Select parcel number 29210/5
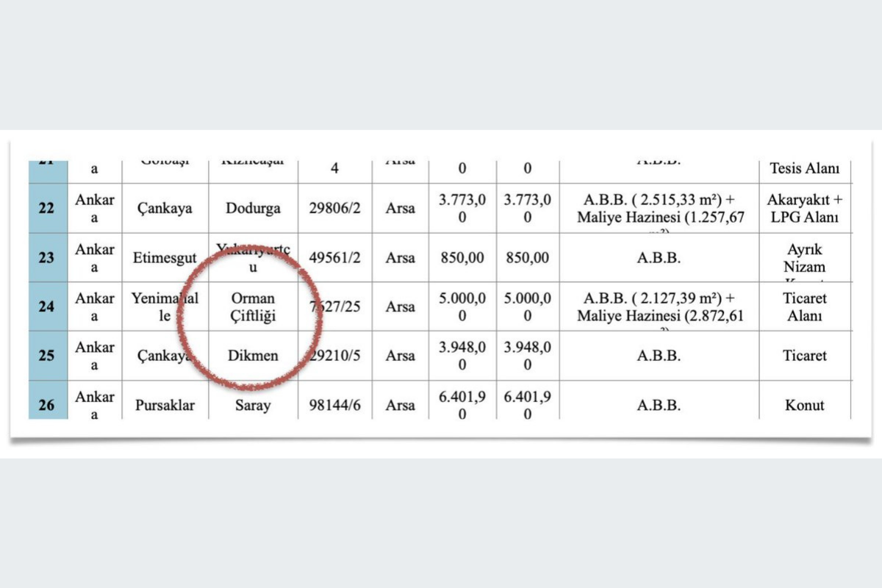The width and height of the screenshot is (882, 588). click(x=334, y=356)
